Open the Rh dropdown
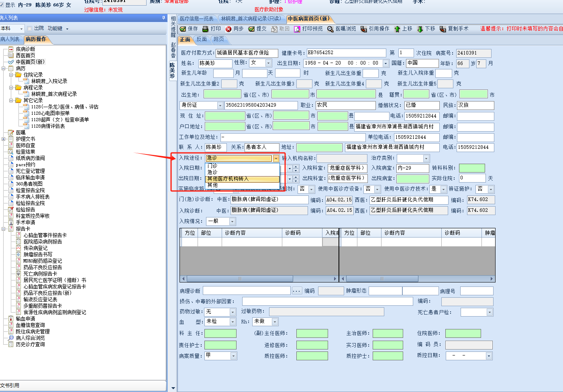This screenshot has width=563, height=392. click(275, 322)
